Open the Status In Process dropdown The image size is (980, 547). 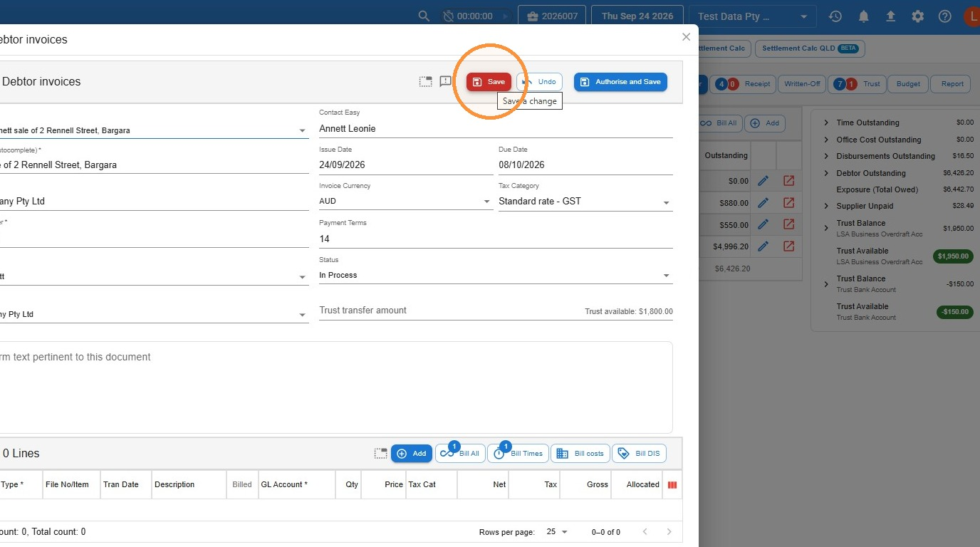click(496, 276)
